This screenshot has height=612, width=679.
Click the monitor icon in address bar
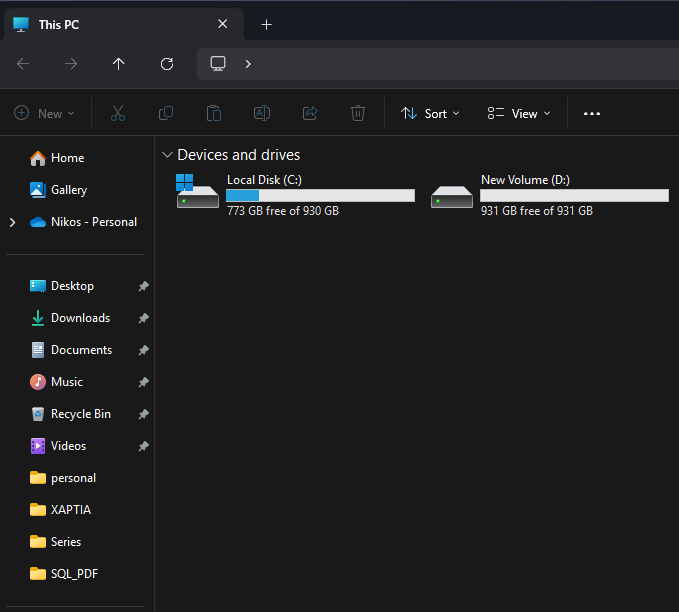pos(218,64)
